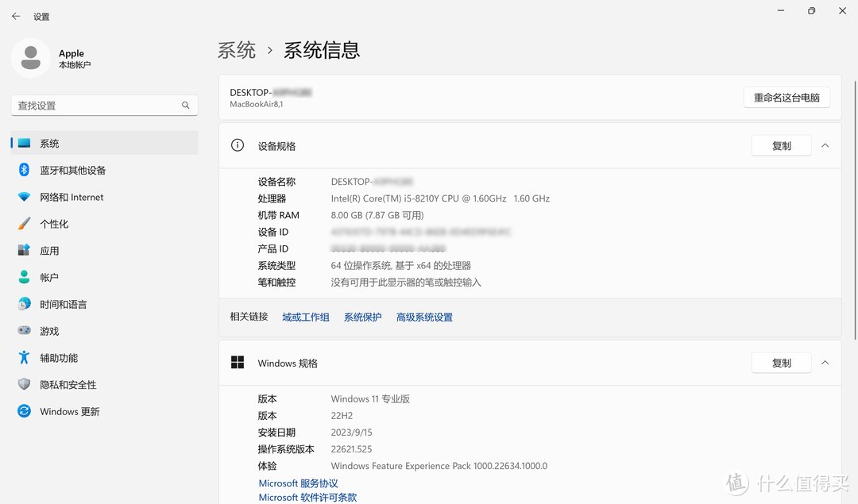Click the 系统 breadcrumb in page header

pos(237,50)
